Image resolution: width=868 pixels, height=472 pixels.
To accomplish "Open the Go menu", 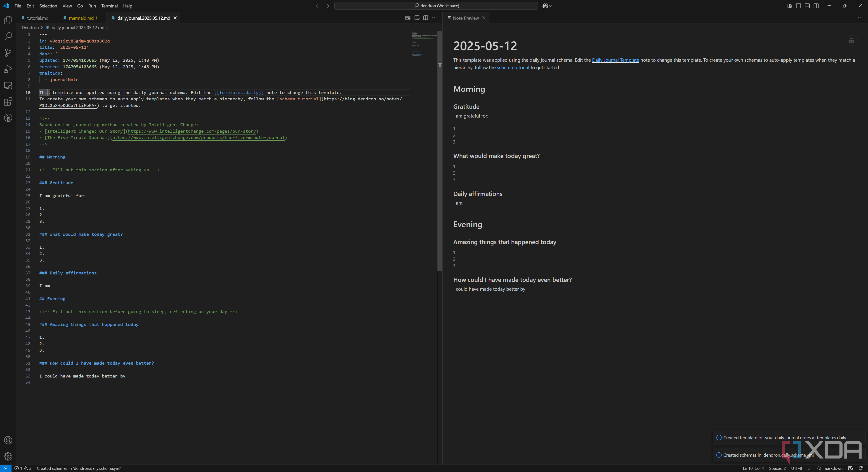I will coord(80,6).
